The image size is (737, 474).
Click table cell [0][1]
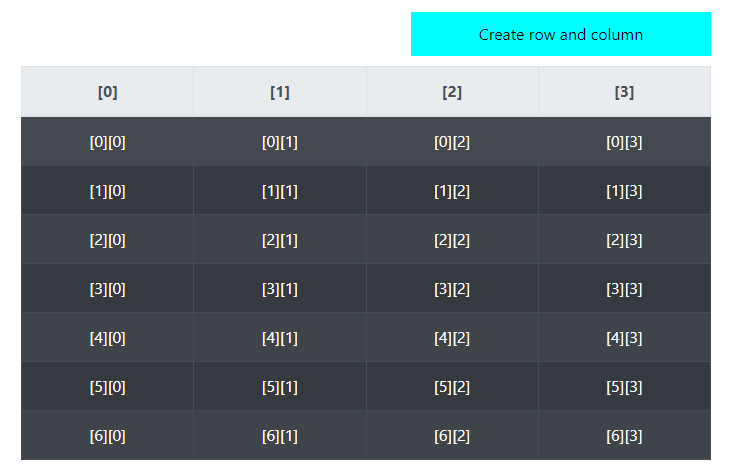click(280, 142)
